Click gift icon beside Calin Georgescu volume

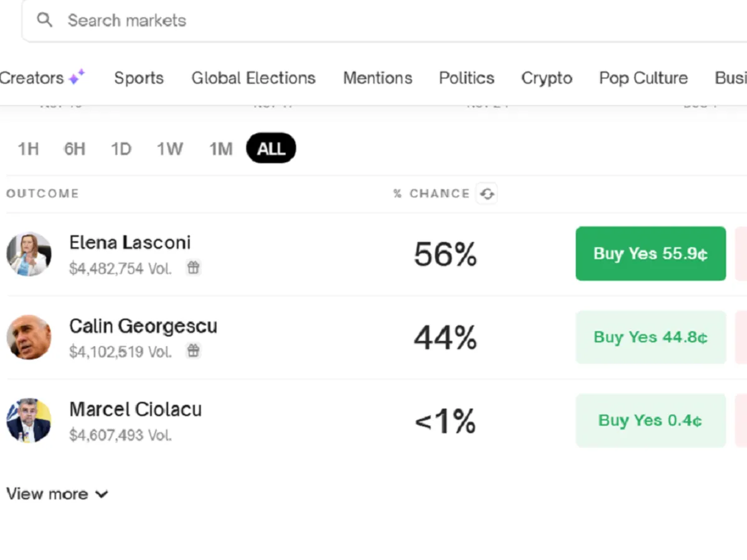tap(194, 352)
